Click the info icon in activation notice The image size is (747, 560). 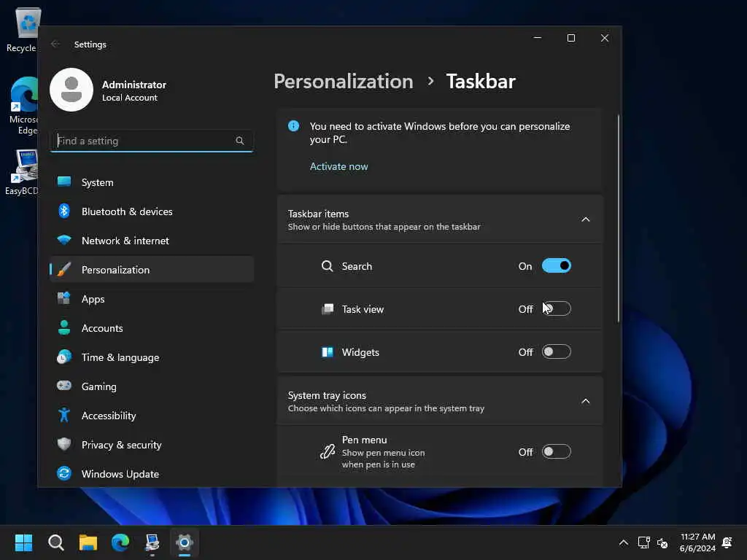point(293,126)
